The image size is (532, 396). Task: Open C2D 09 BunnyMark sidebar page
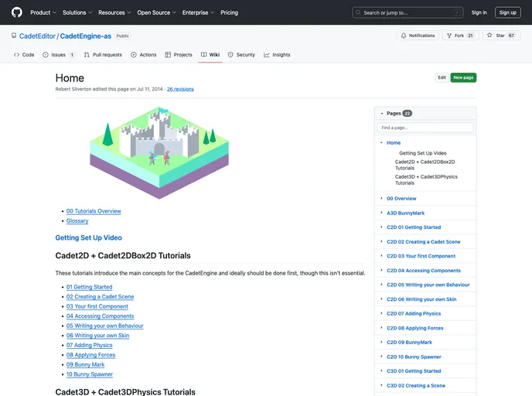(409, 342)
